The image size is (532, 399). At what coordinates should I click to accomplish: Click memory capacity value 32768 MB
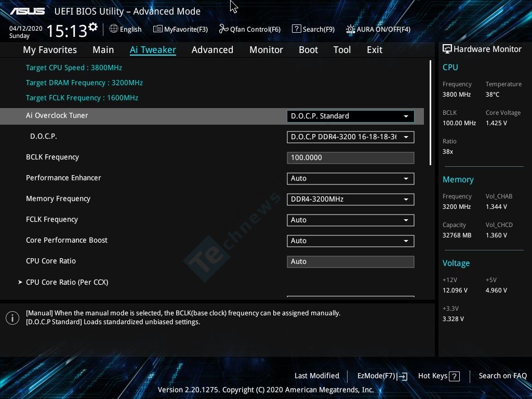pos(457,235)
